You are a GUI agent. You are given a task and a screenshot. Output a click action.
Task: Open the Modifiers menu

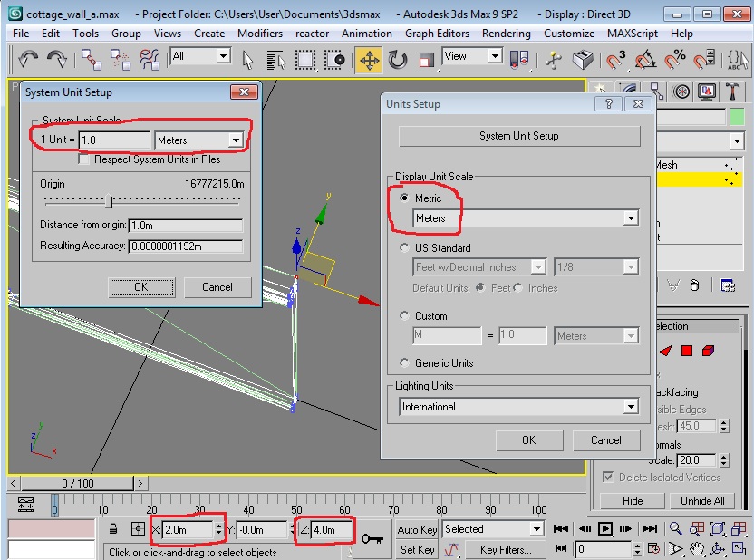260,34
